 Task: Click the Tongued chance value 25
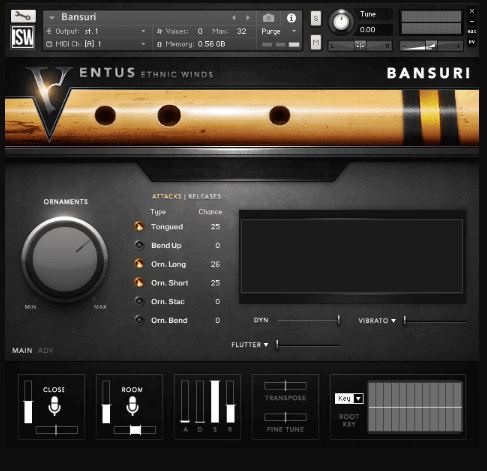coord(215,227)
